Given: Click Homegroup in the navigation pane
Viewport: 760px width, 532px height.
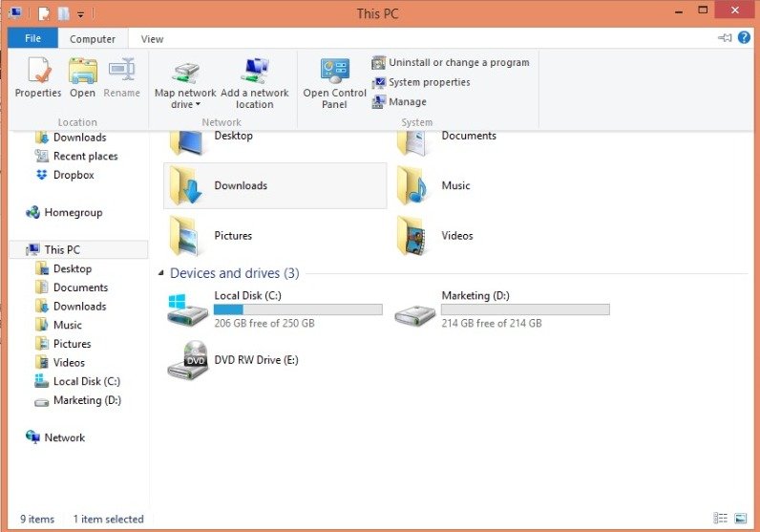Looking at the screenshot, I should point(64,212).
